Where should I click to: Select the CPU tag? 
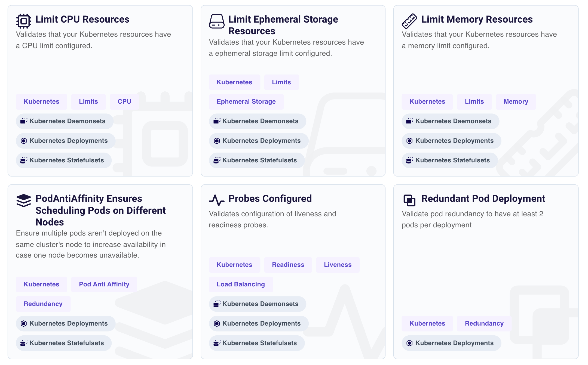[x=124, y=101]
